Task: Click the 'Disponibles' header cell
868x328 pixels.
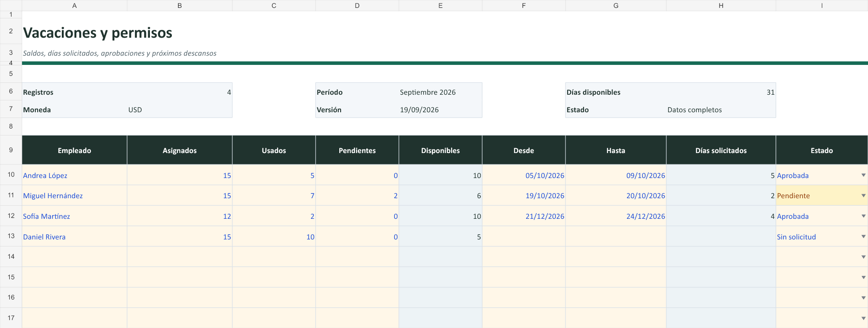Action: point(441,150)
